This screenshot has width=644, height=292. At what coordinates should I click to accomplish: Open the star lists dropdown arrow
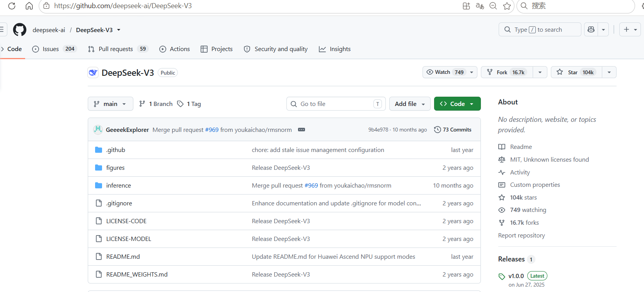[x=609, y=72]
